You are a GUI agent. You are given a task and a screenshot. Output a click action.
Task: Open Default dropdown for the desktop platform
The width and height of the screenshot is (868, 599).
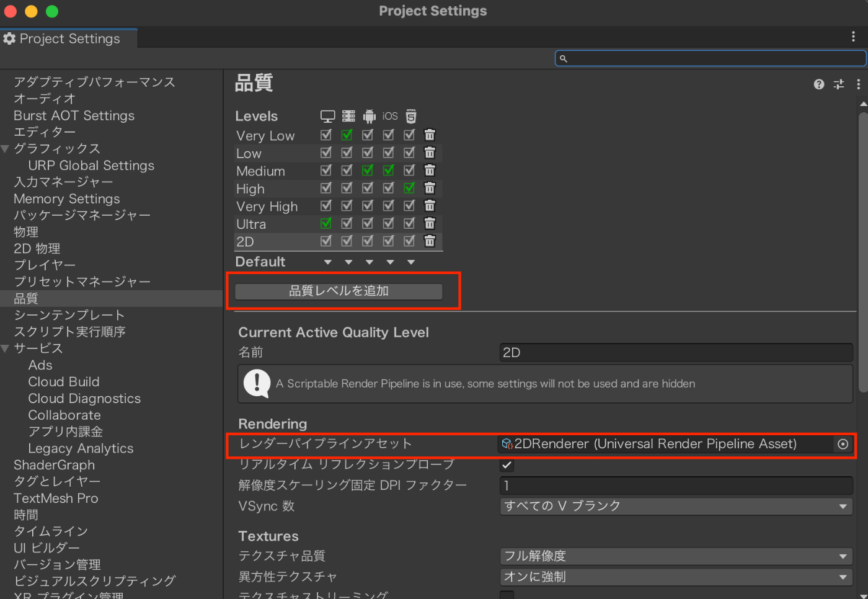(x=328, y=262)
